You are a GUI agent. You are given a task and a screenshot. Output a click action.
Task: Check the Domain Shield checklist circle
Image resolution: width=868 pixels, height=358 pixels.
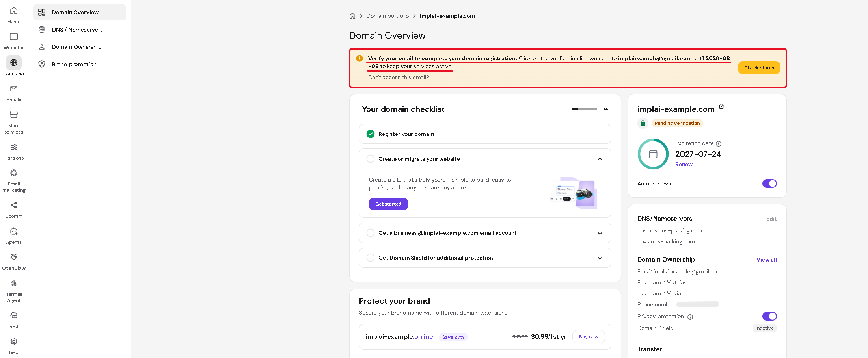click(371, 258)
